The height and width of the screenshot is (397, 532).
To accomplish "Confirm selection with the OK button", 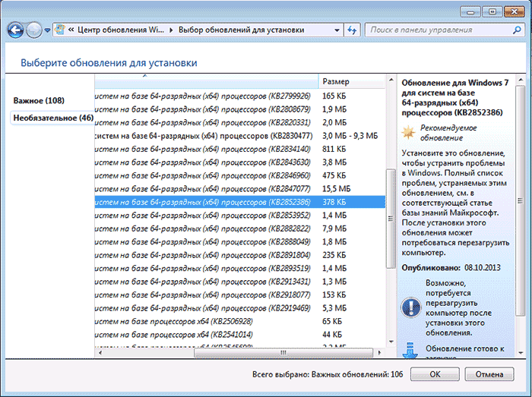I will [x=435, y=374].
